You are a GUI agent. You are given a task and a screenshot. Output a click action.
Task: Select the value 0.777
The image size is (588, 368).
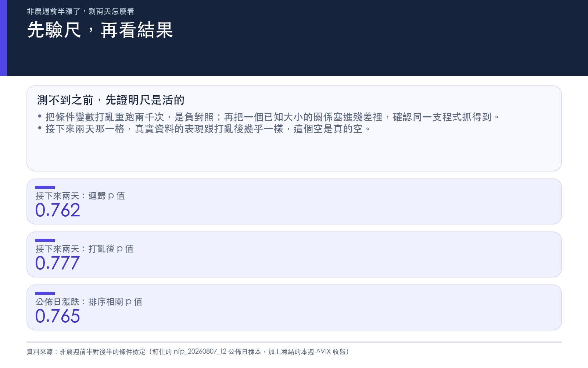coord(58,263)
